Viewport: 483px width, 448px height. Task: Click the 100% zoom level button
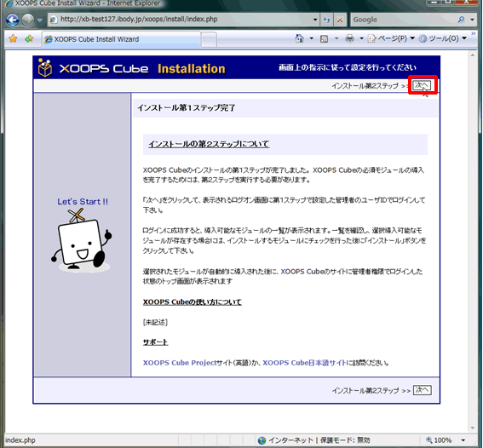point(440,440)
